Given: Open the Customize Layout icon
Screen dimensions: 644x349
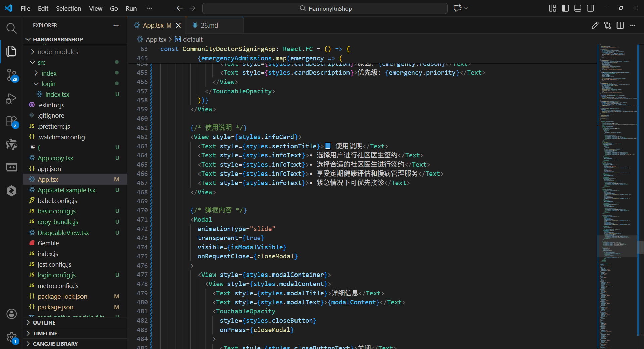Looking at the screenshot, I should (x=552, y=8).
